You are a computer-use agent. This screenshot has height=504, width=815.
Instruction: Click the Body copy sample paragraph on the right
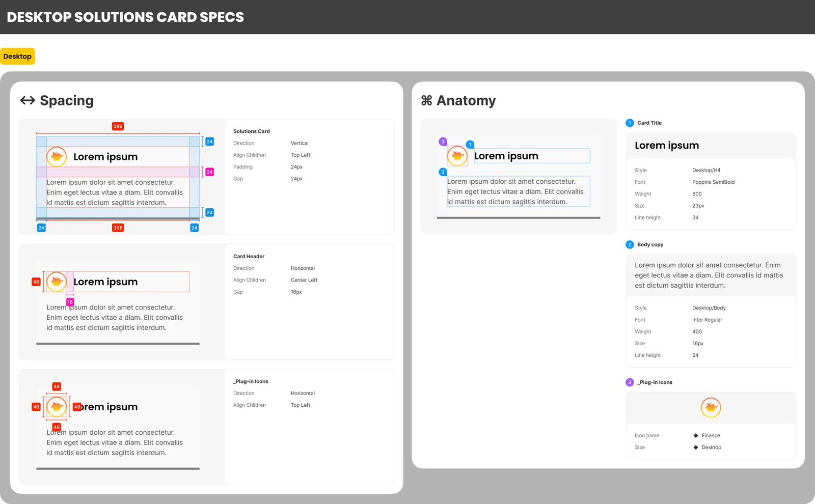tap(709, 275)
